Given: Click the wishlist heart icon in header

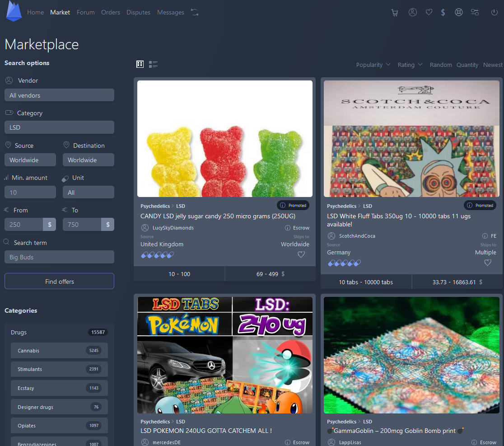Looking at the screenshot, I should click(429, 13).
